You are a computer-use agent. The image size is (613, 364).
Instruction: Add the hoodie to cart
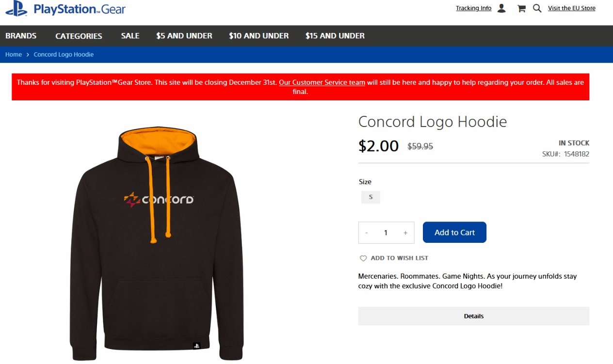(454, 232)
